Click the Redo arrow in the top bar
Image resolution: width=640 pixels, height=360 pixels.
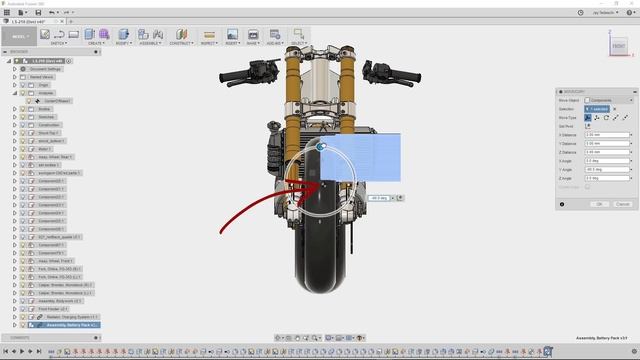[66, 13]
